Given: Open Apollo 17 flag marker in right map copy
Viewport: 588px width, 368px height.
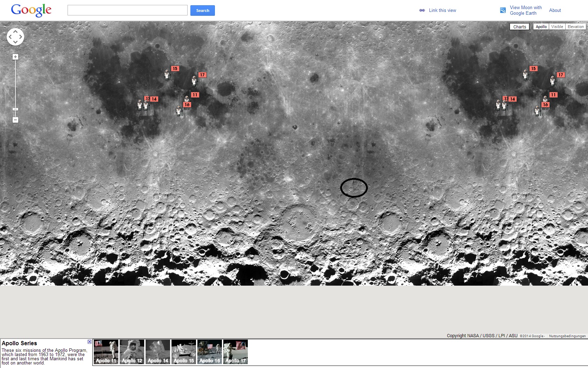Looking at the screenshot, I should pos(561,75).
